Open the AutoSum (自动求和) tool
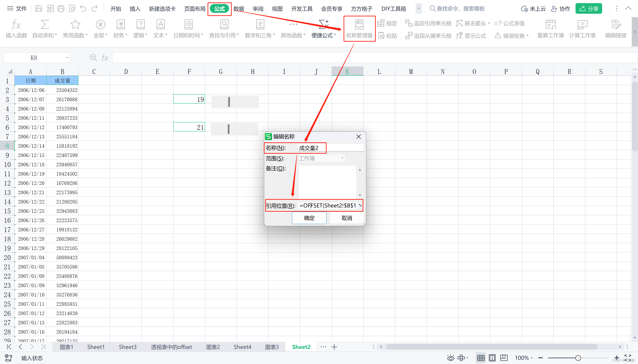This screenshot has width=638, height=364. [45, 29]
